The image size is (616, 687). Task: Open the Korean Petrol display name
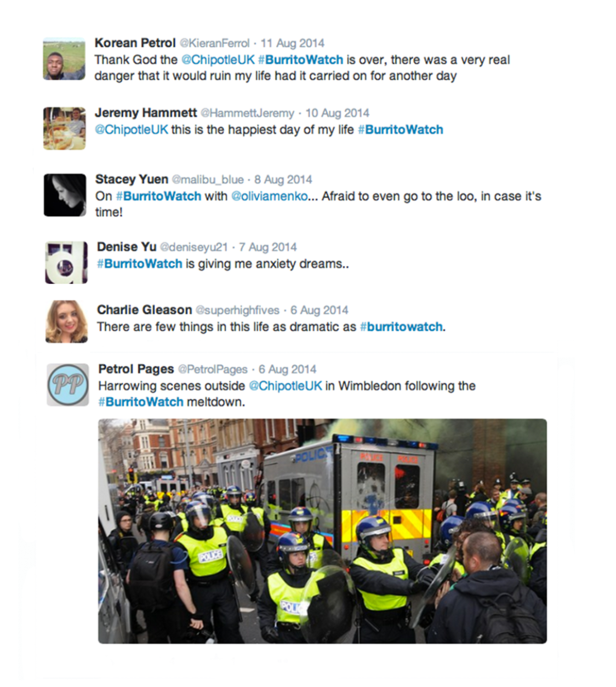click(135, 43)
